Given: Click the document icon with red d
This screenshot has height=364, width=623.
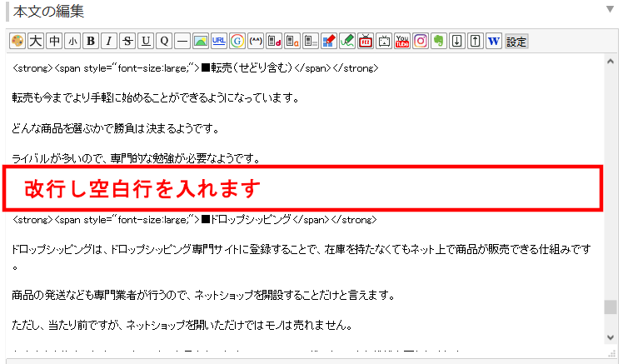Looking at the screenshot, I should click(x=274, y=41).
